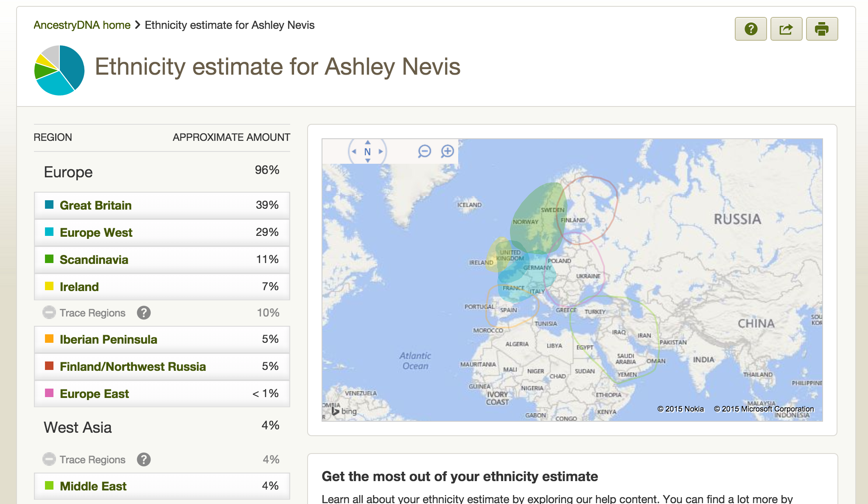
Task: Pan the map north with up arrow
Action: [x=368, y=142]
